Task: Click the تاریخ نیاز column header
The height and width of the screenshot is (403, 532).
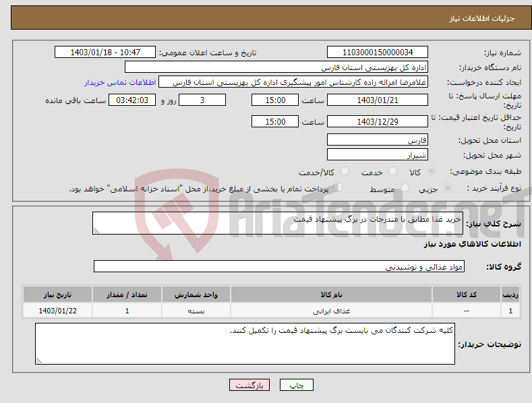Action: (58, 294)
